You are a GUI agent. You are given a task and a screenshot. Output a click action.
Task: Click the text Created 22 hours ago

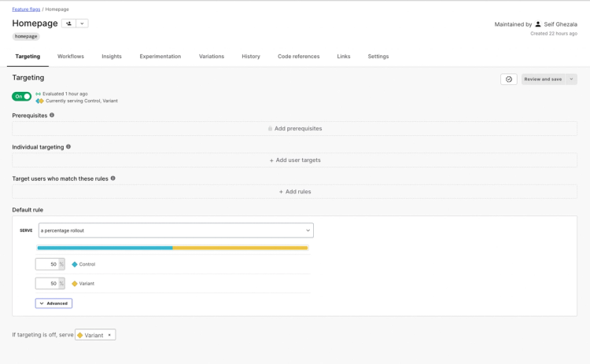pyautogui.click(x=554, y=34)
